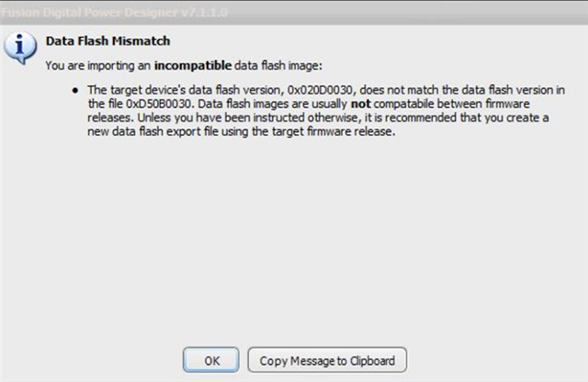The height and width of the screenshot is (382, 588).
Task: Click the bullet point marker
Action: pos(75,90)
